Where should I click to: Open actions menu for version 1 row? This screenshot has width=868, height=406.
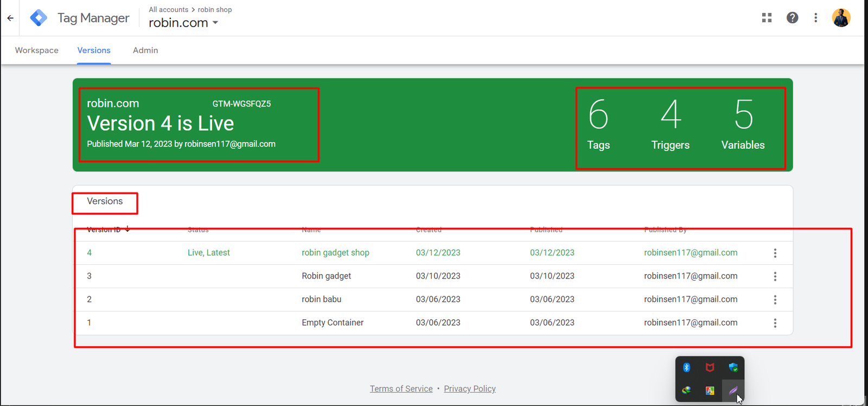tap(775, 323)
